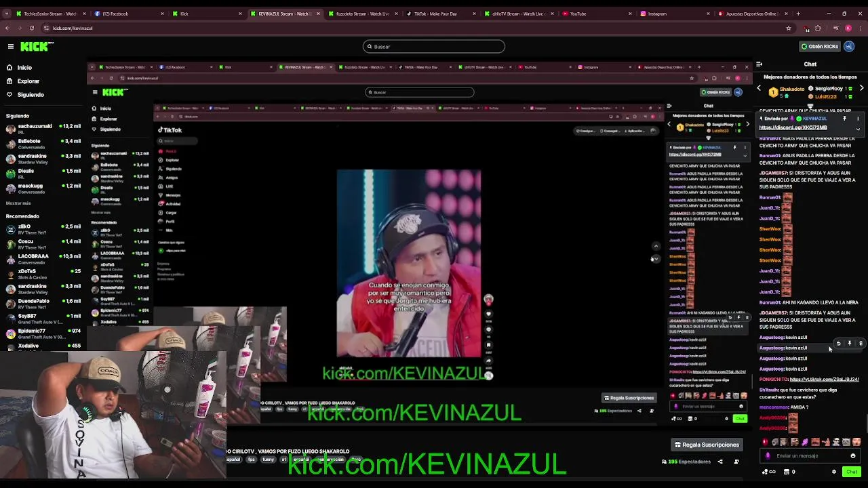Open LACOBRAAA channel in main sidebar
The image size is (868, 488).
43,259
